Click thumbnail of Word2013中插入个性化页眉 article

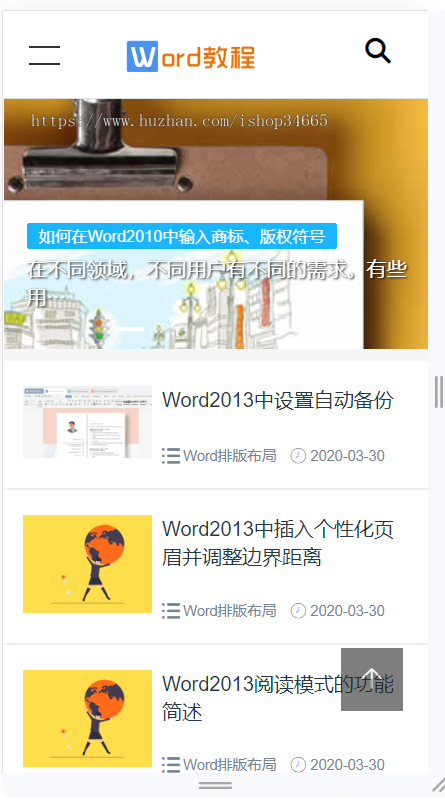[87, 564]
